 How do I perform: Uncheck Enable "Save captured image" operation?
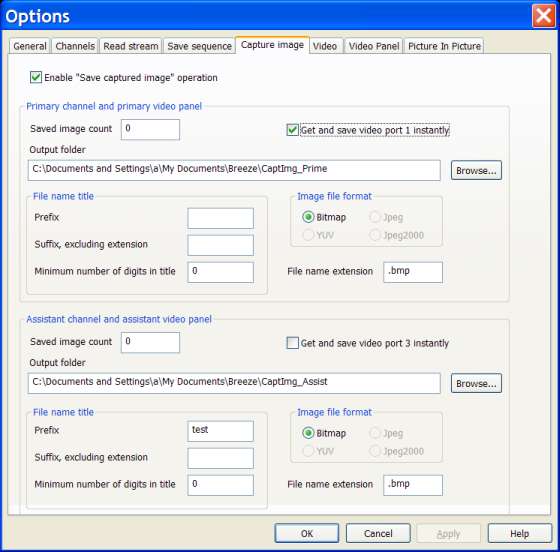coord(36,77)
